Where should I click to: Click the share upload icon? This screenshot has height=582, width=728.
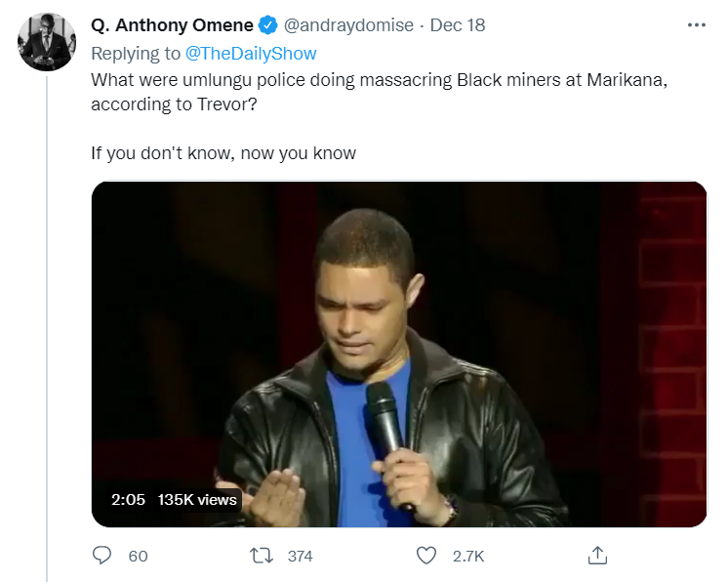tap(598, 556)
